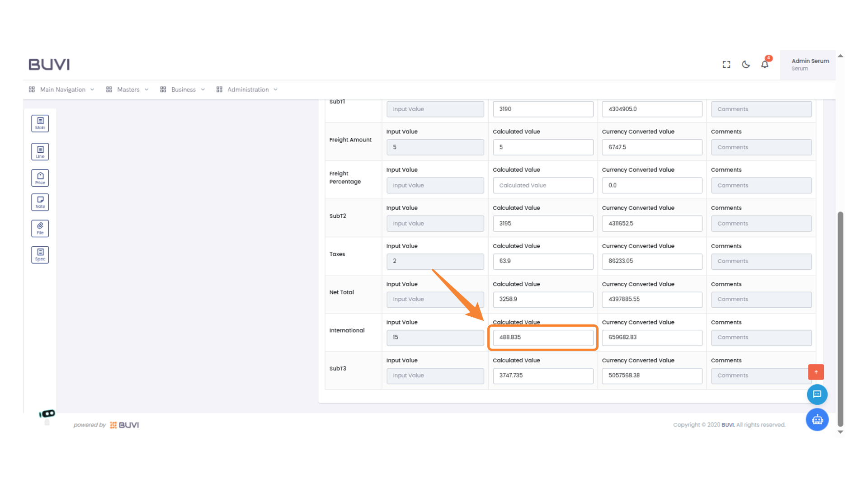This screenshot has width=868, height=488.
Task: Expand the Main Navigation dropdown
Action: [x=62, y=89]
